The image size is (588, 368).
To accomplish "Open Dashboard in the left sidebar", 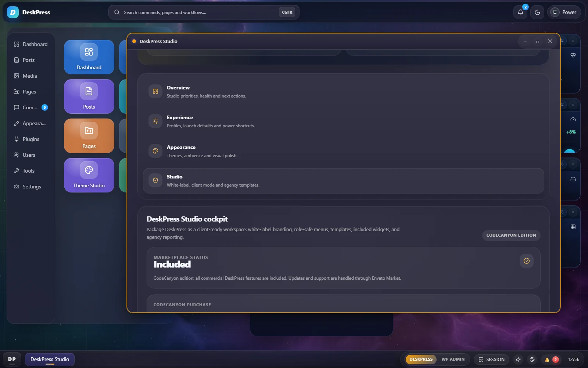I will [31, 44].
